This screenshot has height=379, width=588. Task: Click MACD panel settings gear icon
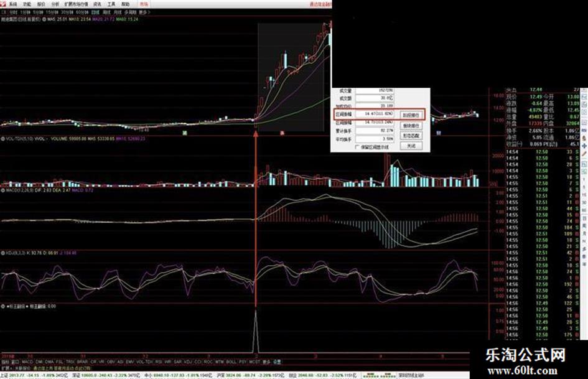[x=2, y=190]
